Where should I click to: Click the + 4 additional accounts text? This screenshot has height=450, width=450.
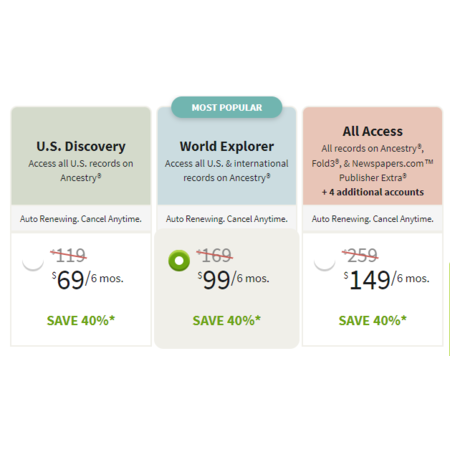373,192
